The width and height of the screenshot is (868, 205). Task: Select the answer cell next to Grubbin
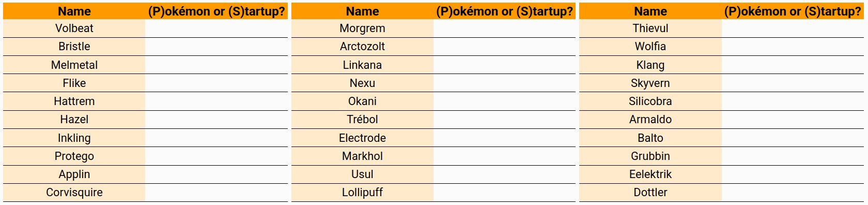[x=793, y=156]
